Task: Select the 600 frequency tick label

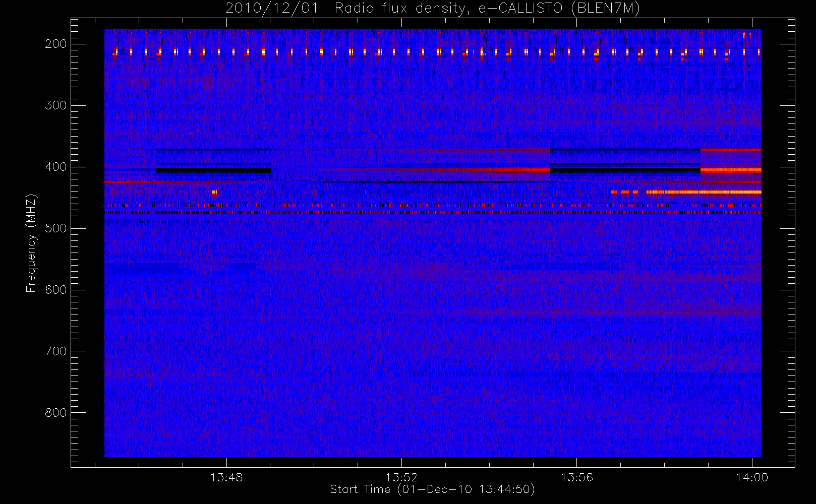Action: point(56,290)
